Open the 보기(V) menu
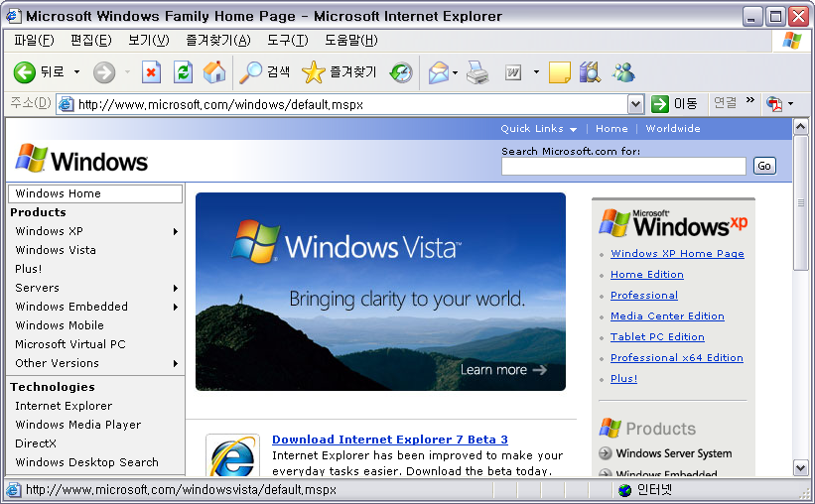Screen dimensions: 815x504 click(x=149, y=41)
